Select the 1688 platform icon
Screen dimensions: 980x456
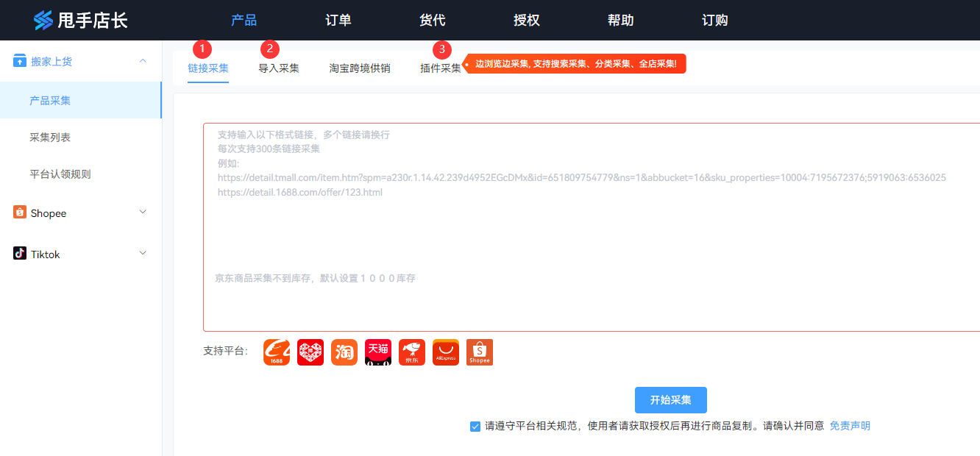pos(276,352)
